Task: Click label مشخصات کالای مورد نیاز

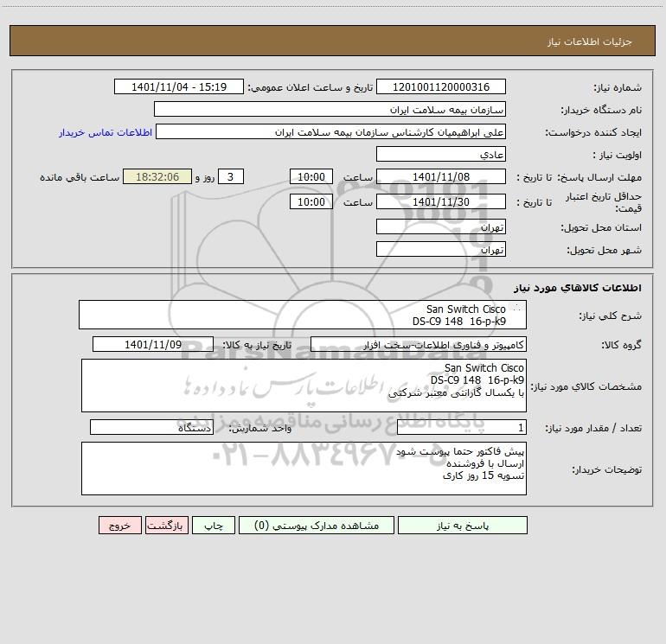Action: (586, 386)
